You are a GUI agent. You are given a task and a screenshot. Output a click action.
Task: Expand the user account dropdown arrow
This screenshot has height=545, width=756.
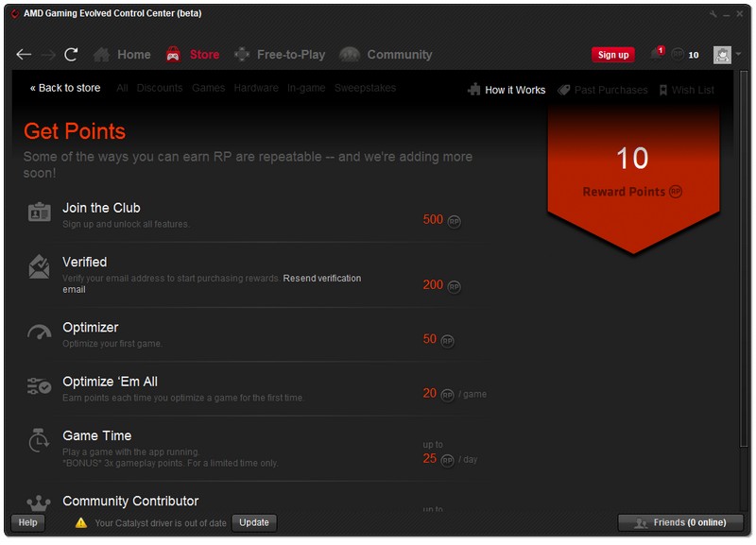(738, 54)
